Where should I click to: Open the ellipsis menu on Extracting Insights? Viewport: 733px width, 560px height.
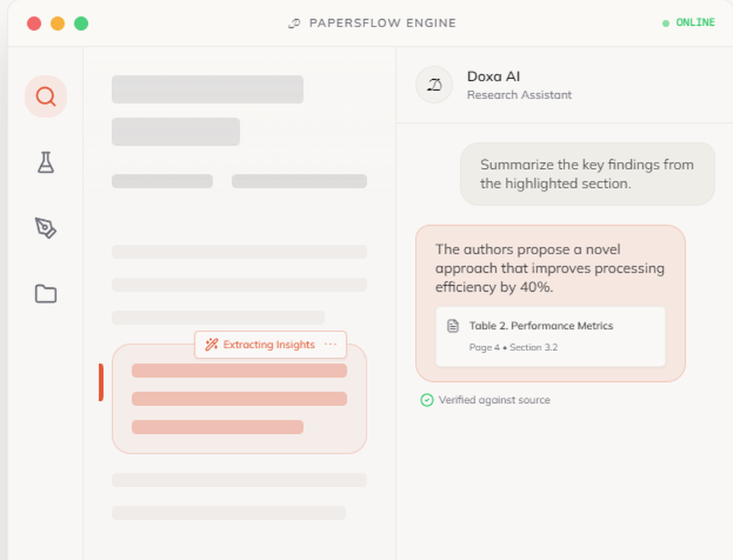[331, 344]
